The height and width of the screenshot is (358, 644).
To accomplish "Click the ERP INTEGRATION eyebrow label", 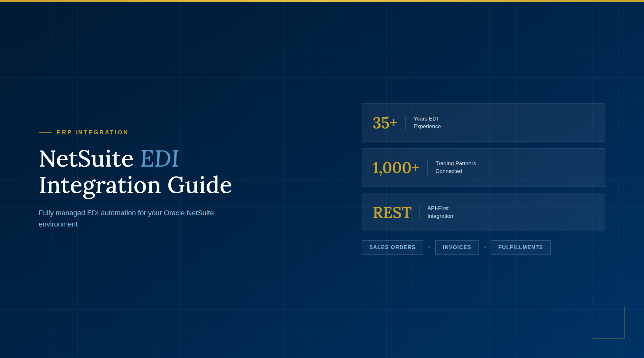I will (92, 132).
